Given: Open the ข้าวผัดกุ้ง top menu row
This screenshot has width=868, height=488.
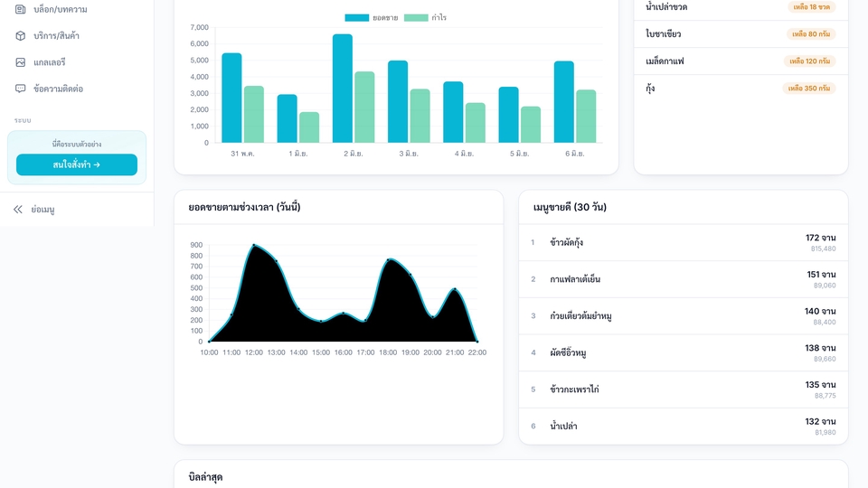Looking at the screenshot, I should click(684, 242).
